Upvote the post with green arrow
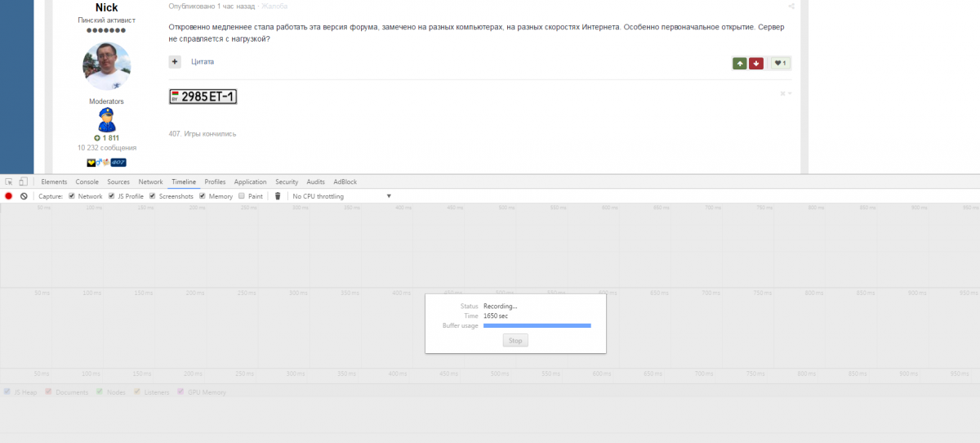Viewport: 980px width, 443px height. [739, 63]
